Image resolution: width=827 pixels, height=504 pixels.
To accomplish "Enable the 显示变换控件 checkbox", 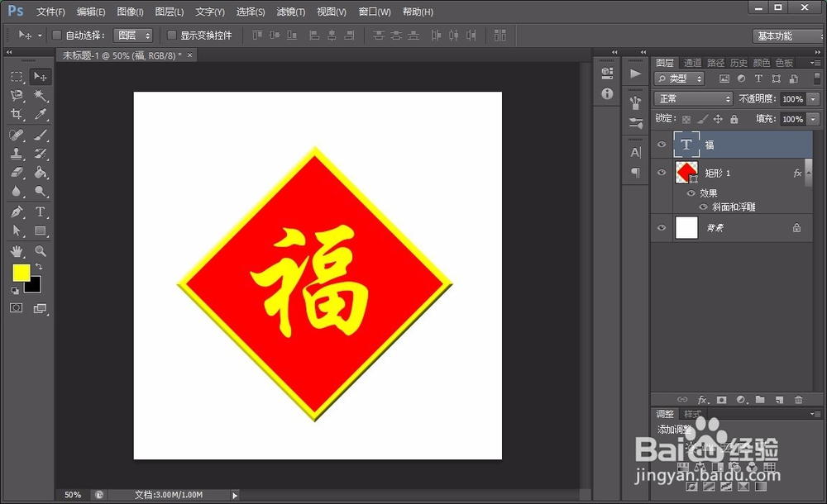I will point(174,35).
